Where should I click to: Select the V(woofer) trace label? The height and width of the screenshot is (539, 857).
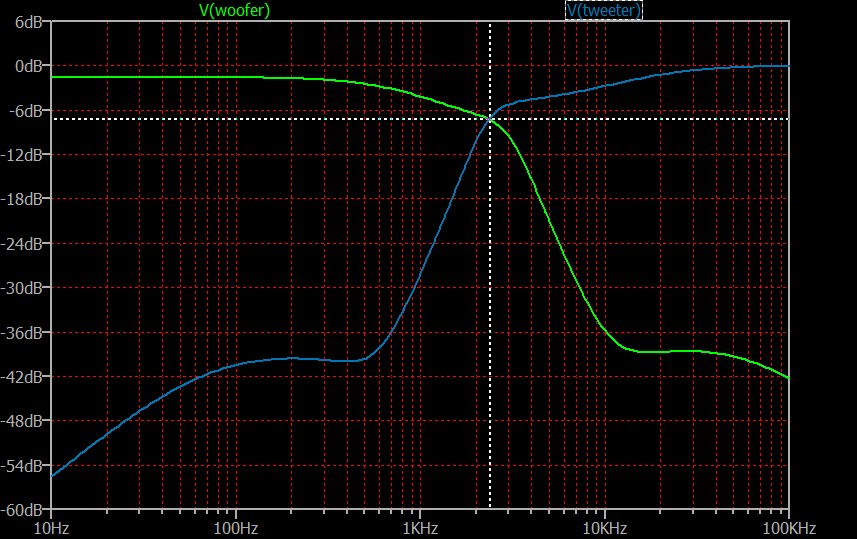pos(234,10)
